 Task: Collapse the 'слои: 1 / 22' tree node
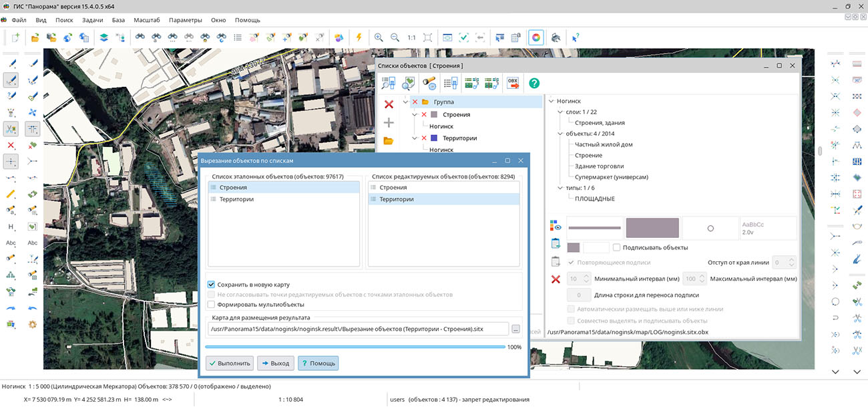[561, 112]
